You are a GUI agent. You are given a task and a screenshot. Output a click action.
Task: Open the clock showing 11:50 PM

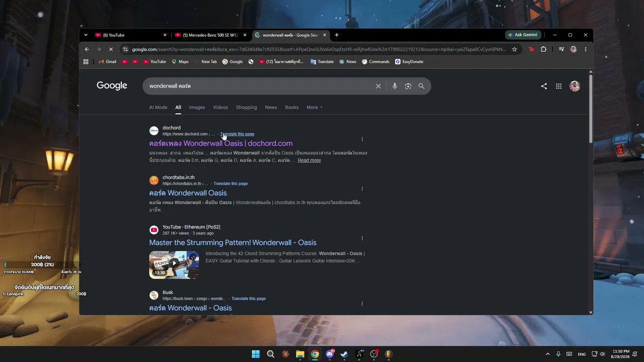621,354
